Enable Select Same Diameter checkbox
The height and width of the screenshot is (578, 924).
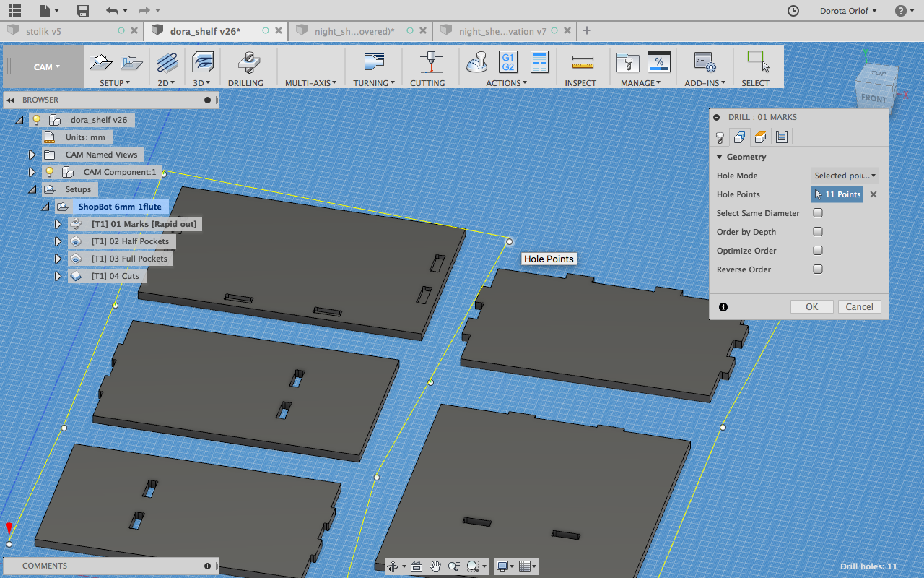[818, 213]
